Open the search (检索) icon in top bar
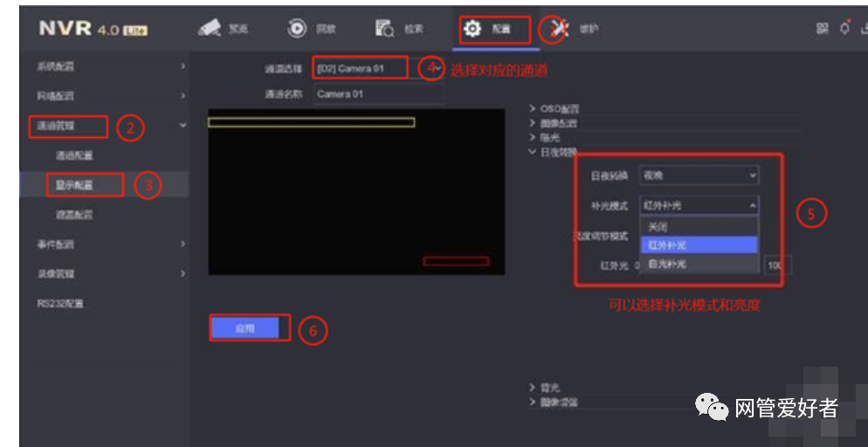Image resolution: width=868 pixels, height=447 pixels. tap(385, 30)
